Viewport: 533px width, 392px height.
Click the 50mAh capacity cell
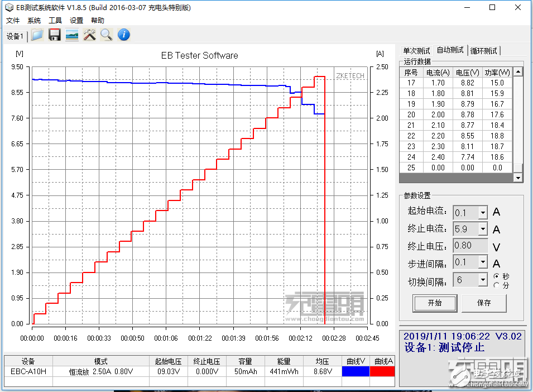click(246, 371)
